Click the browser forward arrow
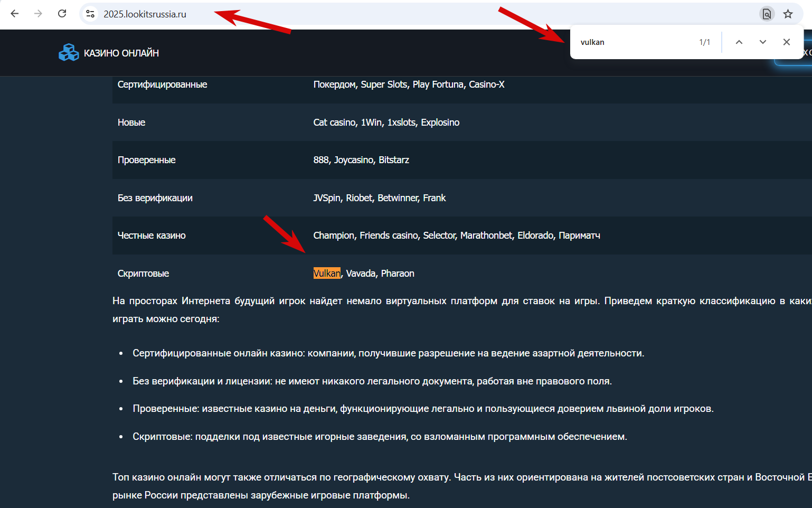Screen dimensions: 812x508 [x=38, y=14]
